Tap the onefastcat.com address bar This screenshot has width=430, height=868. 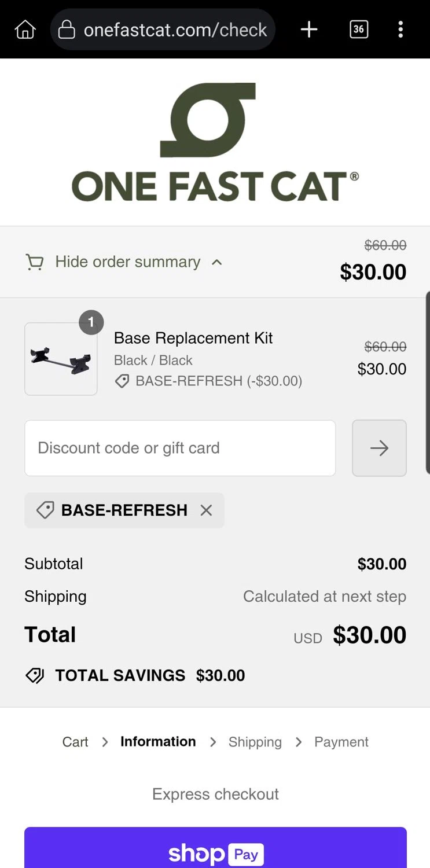click(174, 30)
